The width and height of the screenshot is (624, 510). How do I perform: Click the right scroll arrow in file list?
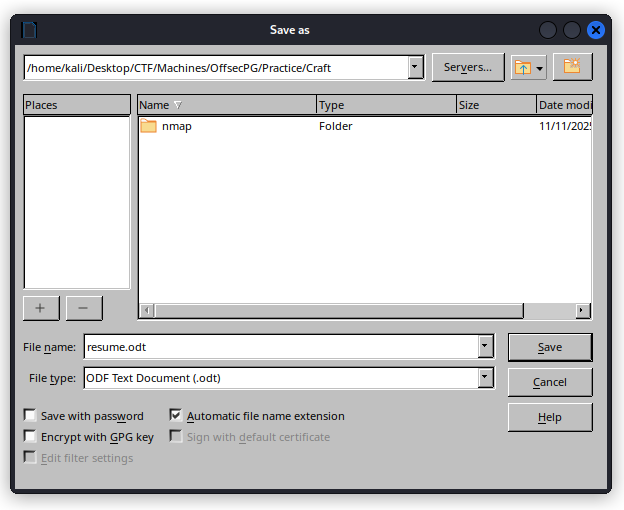pyautogui.click(x=584, y=311)
